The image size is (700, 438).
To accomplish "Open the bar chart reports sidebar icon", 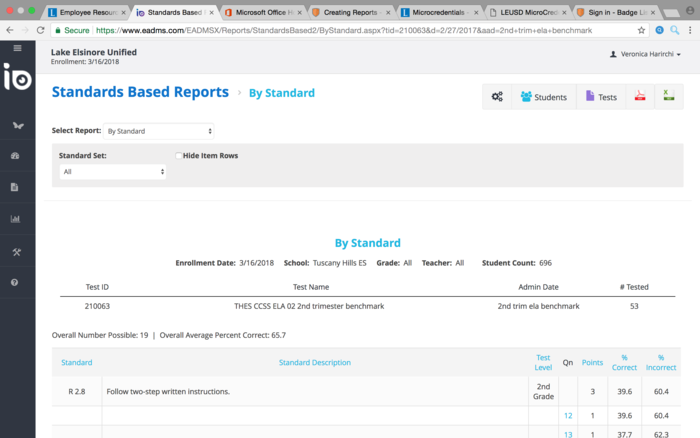I will (15, 219).
